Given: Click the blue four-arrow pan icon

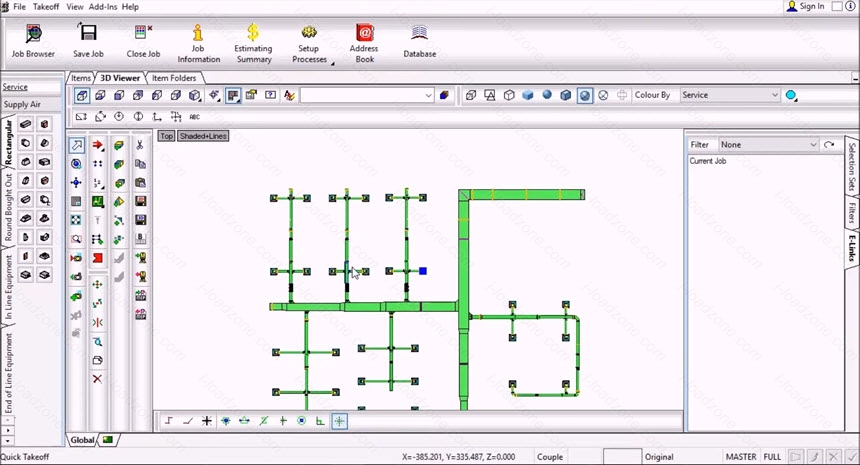Looking at the screenshot, I should pyautogui.click(x=76, y=183).
